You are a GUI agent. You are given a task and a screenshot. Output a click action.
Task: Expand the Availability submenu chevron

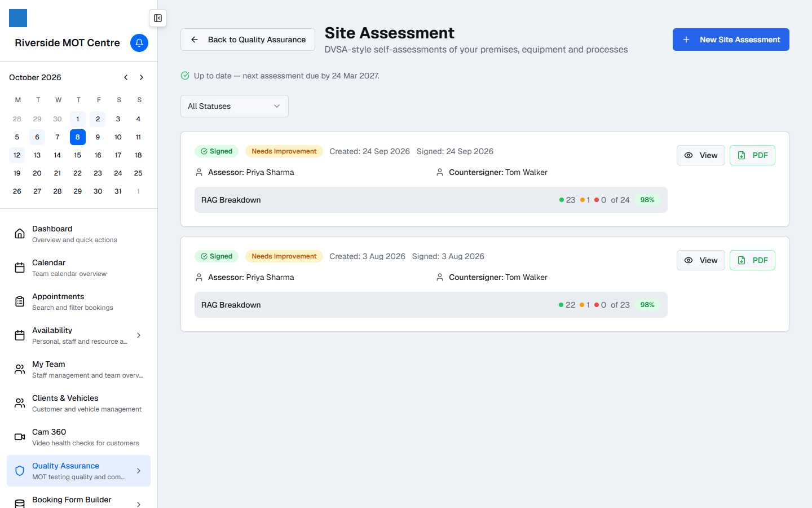coord(139,335)
